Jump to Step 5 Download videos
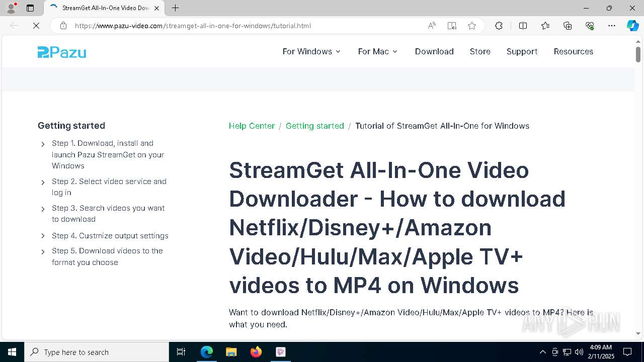 click(107, 256)
